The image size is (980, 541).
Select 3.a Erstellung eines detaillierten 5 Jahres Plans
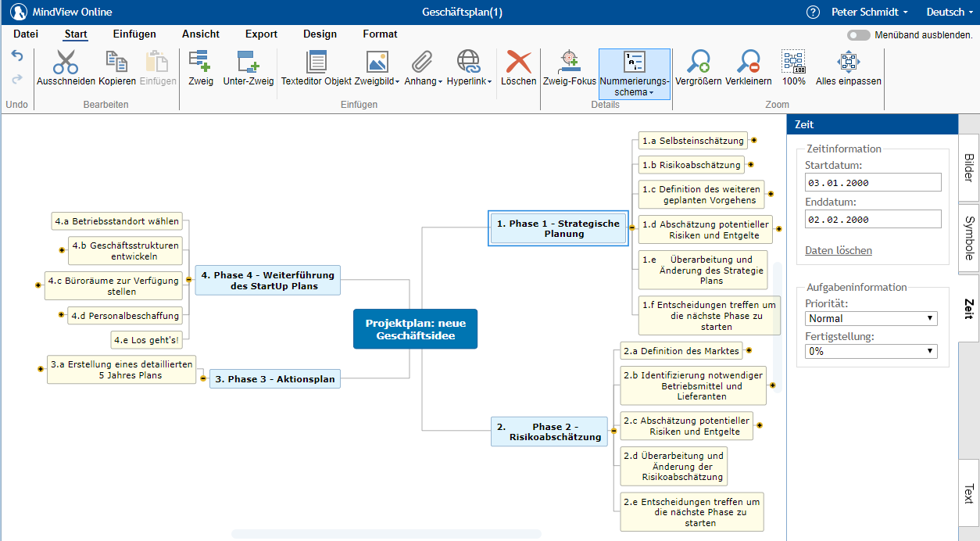120,370
